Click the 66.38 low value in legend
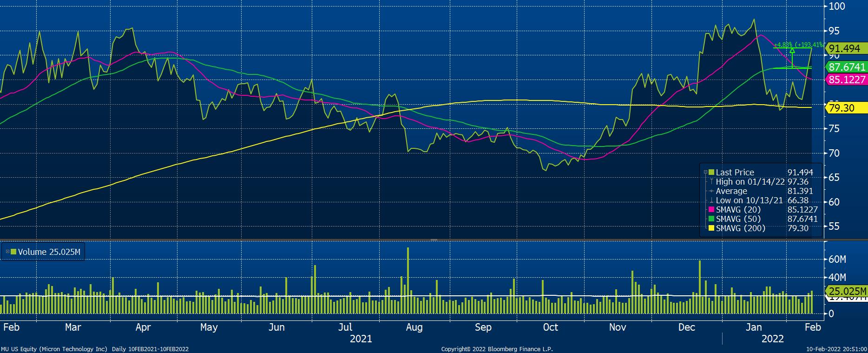This screenshot has width=868, height=353. [798, 200]
